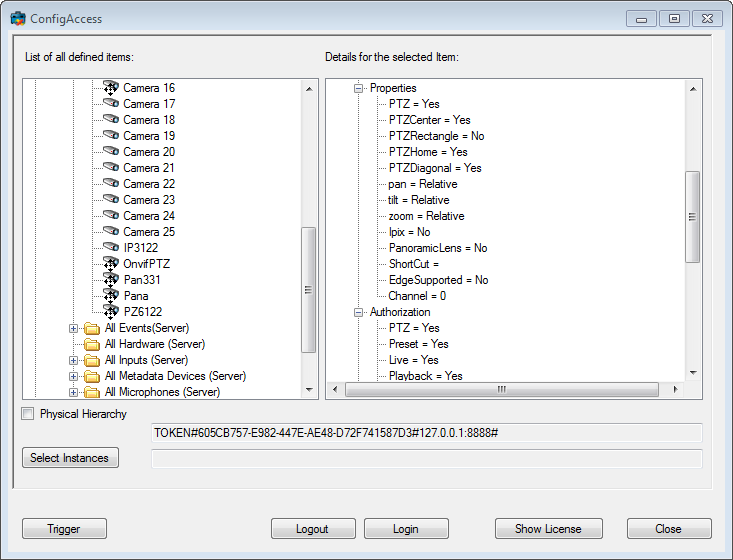Collapse the Authorization section
The width and height of the screenshot is (733, 560).
359,312
